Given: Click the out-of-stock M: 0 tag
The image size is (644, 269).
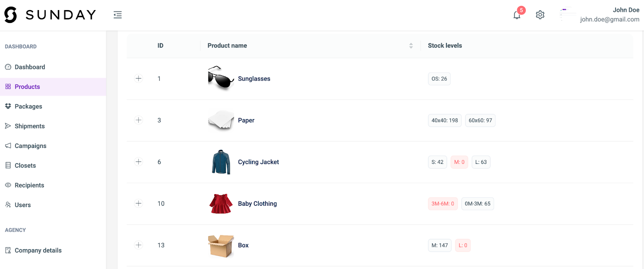Looking at the screenshot, I should click(x=459, y=162).
